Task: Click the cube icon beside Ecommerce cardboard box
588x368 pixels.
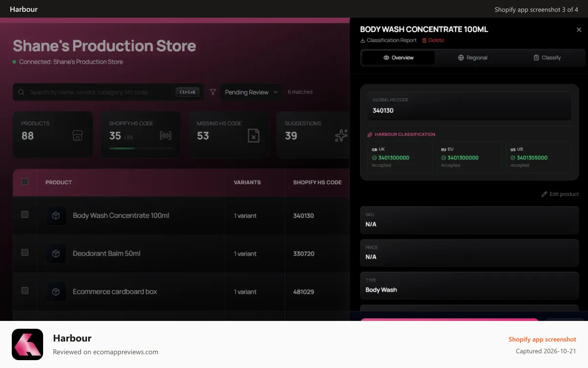Action: 56,291
